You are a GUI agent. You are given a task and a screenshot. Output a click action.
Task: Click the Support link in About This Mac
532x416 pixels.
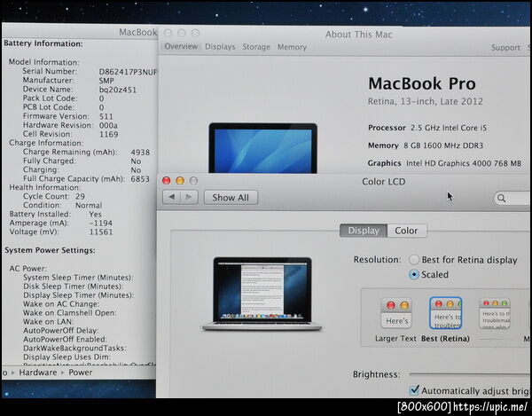pos(505,48)
